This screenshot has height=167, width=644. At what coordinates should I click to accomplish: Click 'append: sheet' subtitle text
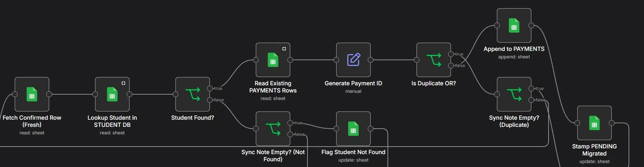(514, 57)
